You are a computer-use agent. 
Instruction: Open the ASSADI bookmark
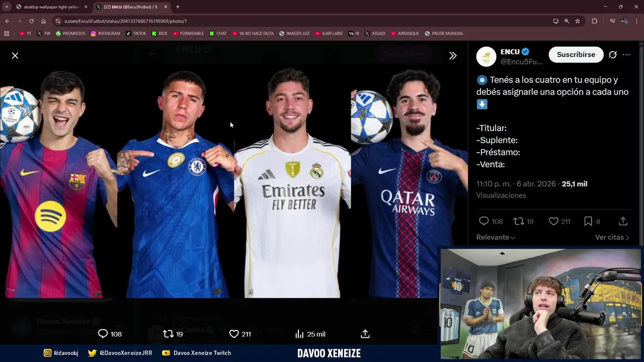point(375,34)
